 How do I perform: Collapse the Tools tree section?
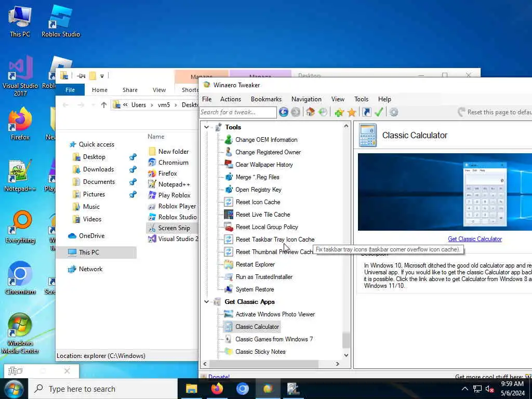tap(206, 127)
